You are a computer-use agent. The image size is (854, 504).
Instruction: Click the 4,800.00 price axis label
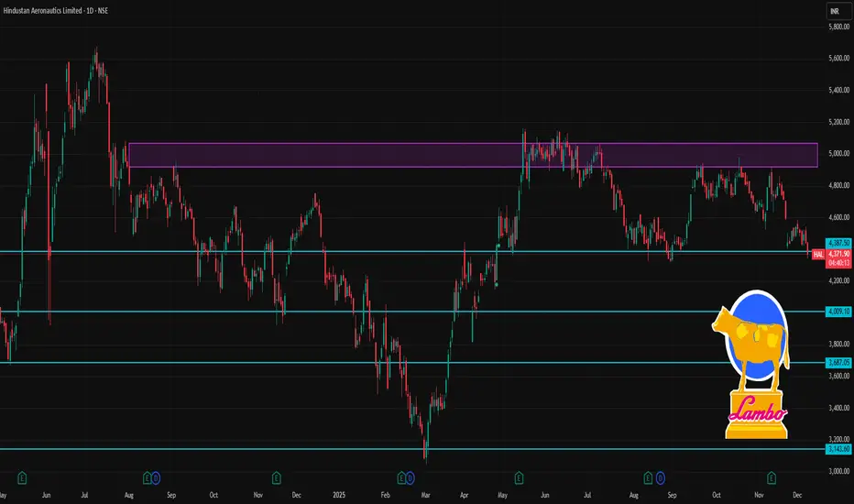[x=838, y=185]
